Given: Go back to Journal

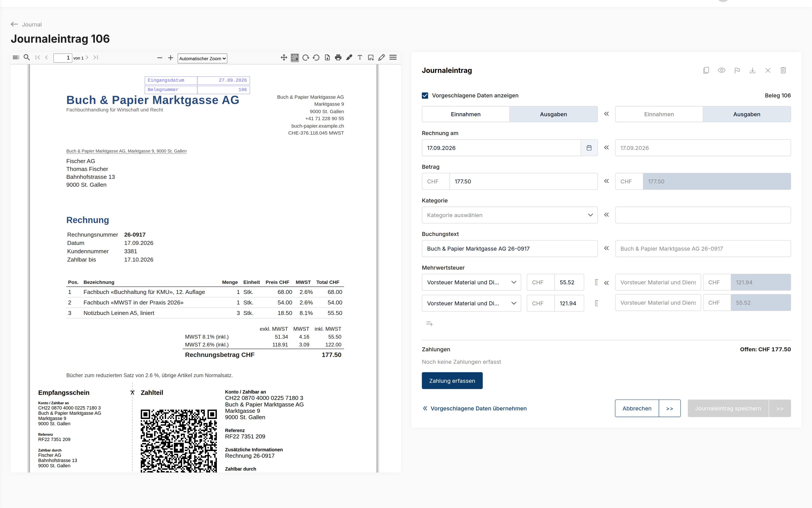Looking at the screenshot, I should (x=26, y=25).
